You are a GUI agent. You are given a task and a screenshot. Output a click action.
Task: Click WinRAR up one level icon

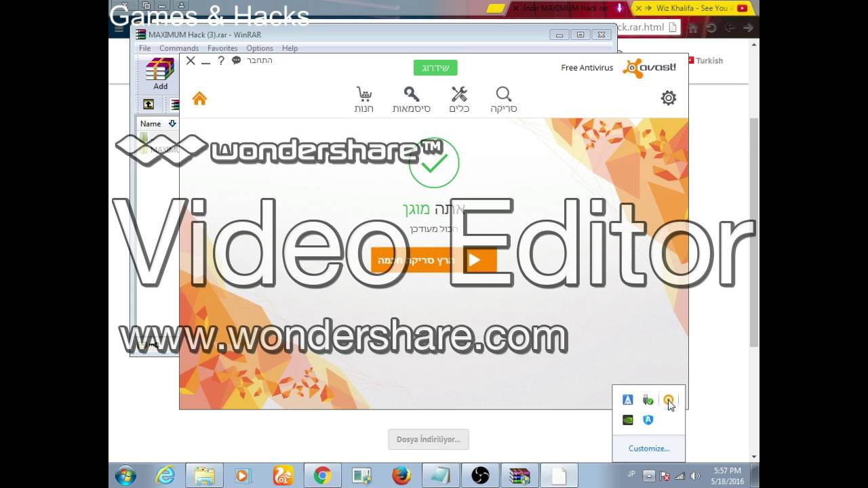pyautogui.click(x=149, y=104)
